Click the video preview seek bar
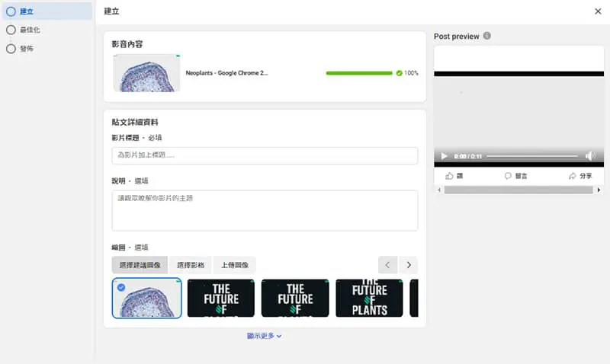 pyautogui.click(x=531, y=156)
